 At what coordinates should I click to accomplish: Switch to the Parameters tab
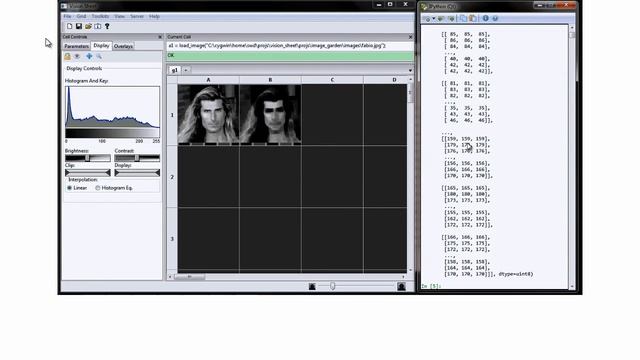[x=76, y=46]
